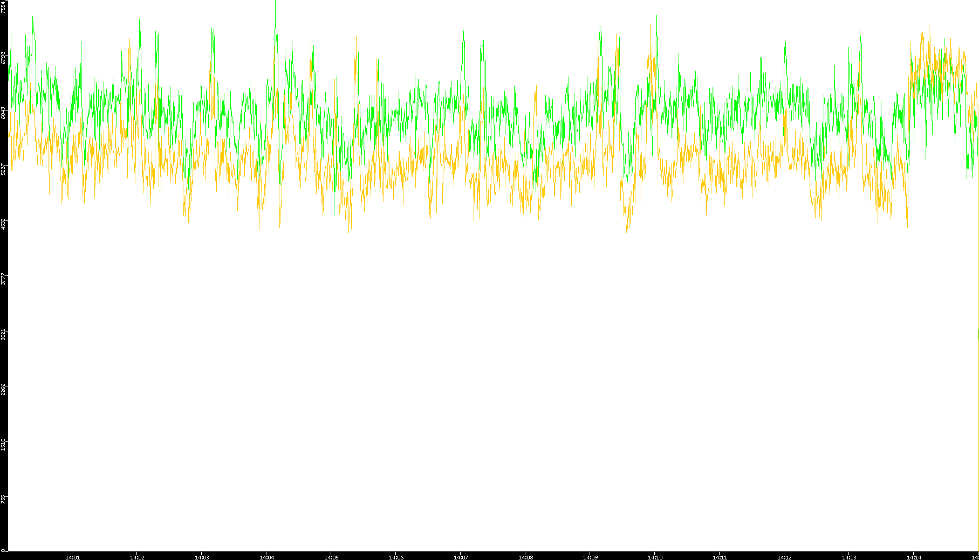Choose the 14:14 time axis label
This screenshot has width=979, height=560.
914,557
